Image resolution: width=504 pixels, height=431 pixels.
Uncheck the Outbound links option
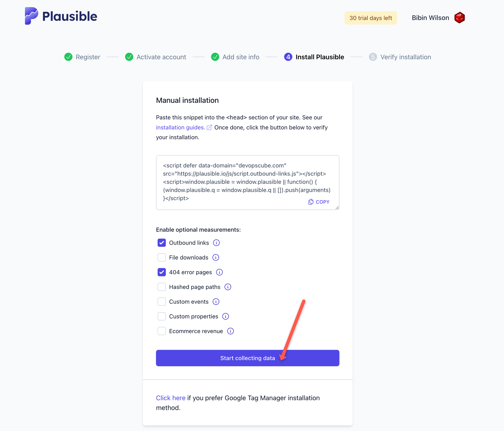pos(162,243)
